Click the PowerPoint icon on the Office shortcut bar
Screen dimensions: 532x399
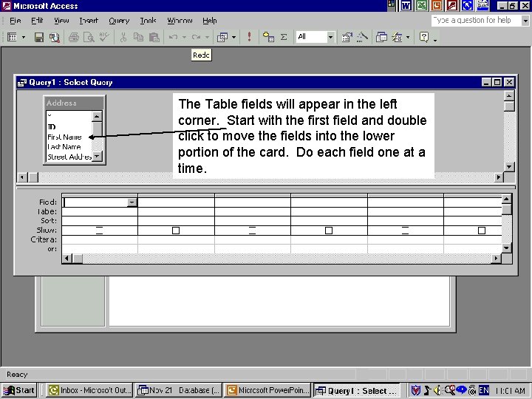coord(437,6)
